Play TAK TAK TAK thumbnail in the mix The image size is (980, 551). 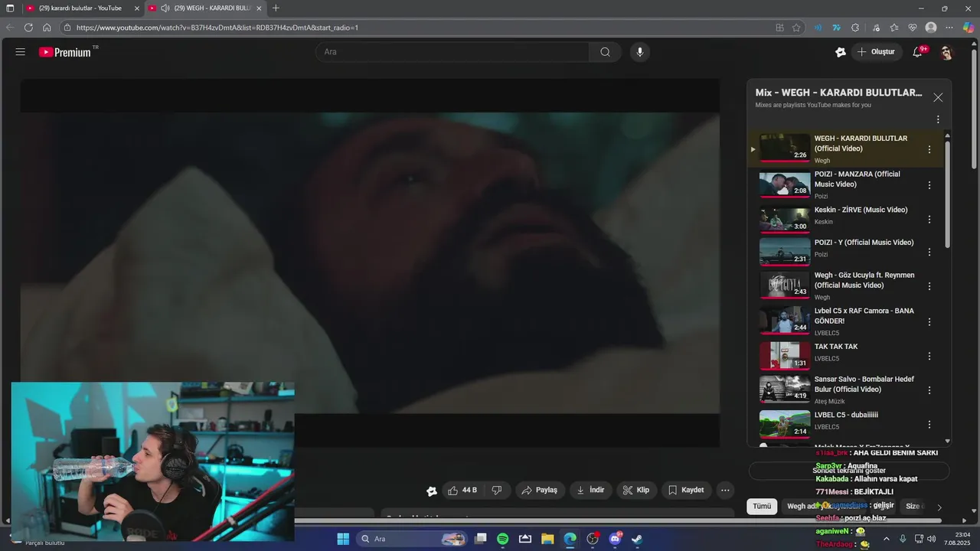click(785, 356)
